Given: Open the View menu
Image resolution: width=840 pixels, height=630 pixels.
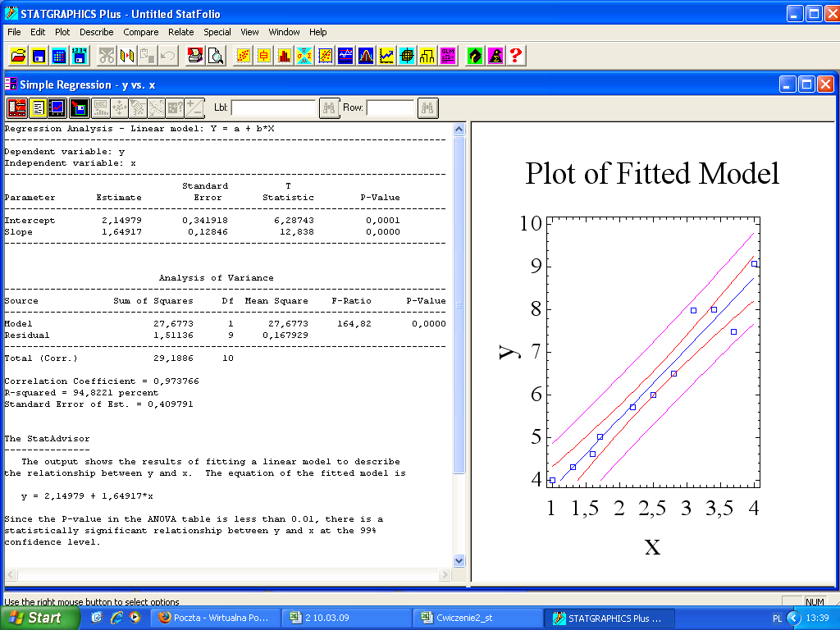Looking at the screenshot, I should point(249,32).
